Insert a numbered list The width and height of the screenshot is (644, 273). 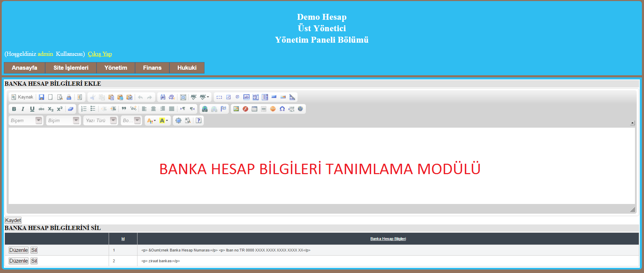pos(84,109)
